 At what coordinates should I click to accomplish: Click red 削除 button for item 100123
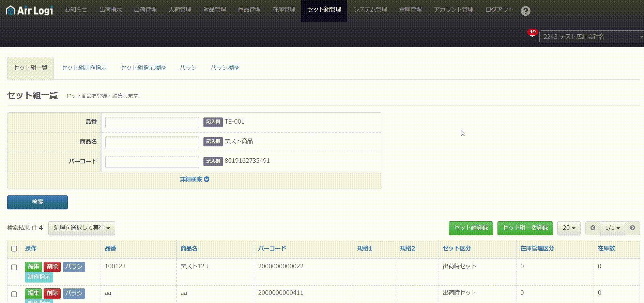point(52,267)
